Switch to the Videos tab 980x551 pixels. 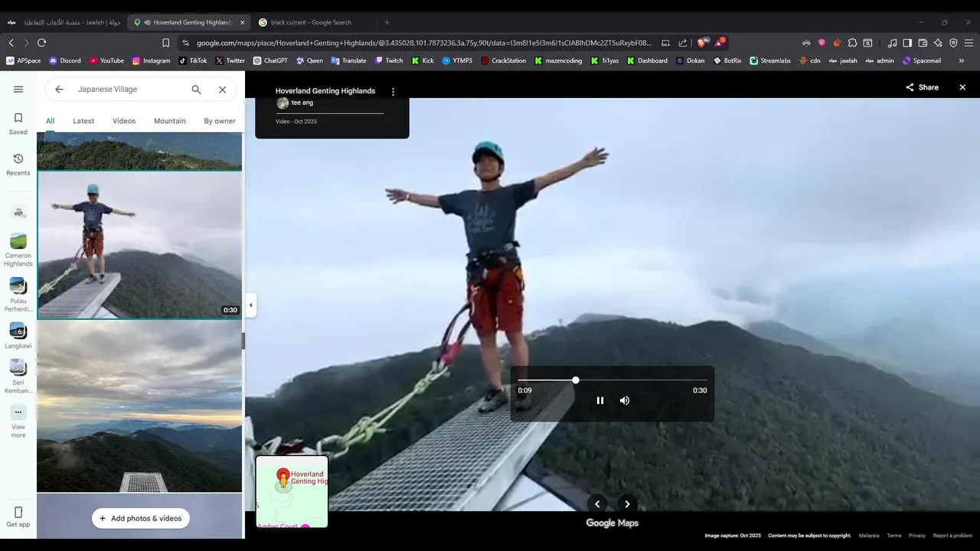coord(124,121)
